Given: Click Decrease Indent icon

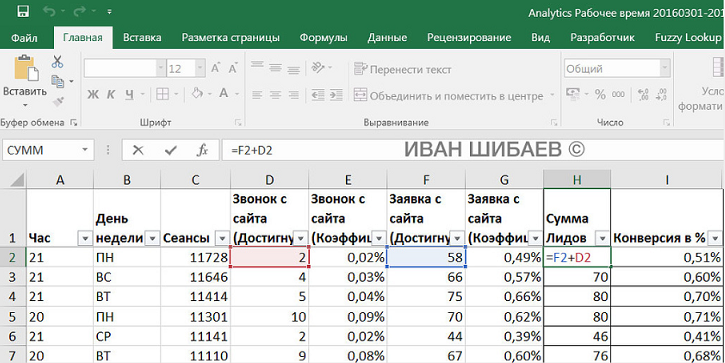Looking at the screenshot, I should [x=318, y=95].
